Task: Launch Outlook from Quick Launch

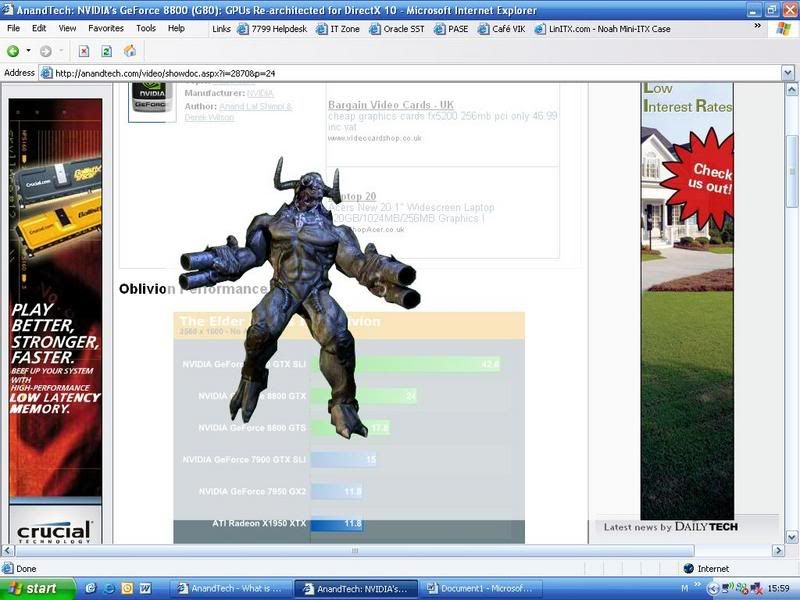Action: (127, 589)
